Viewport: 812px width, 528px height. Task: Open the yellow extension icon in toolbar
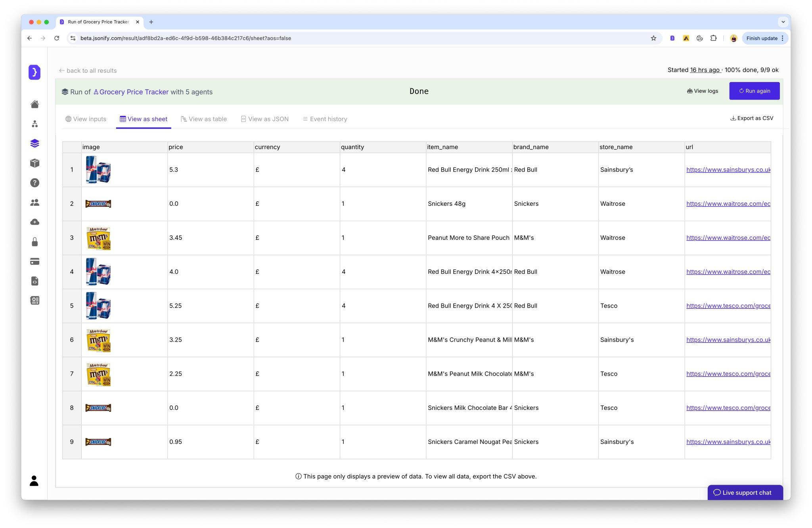click(686, 38)
